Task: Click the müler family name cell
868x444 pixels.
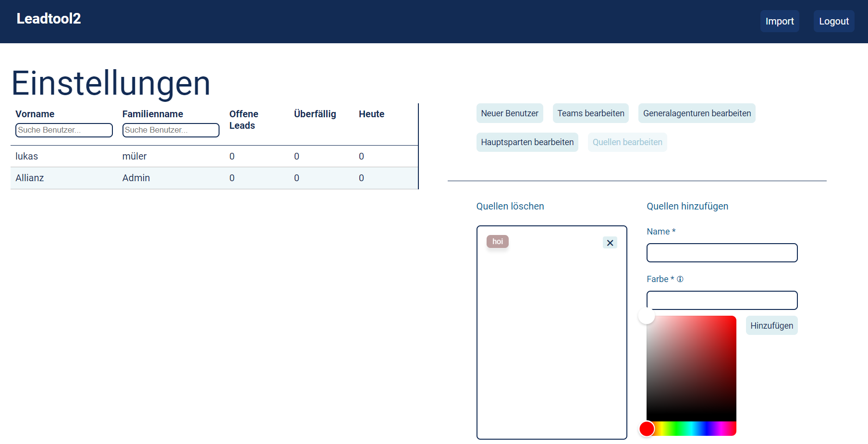Action: tap(134, 156)
